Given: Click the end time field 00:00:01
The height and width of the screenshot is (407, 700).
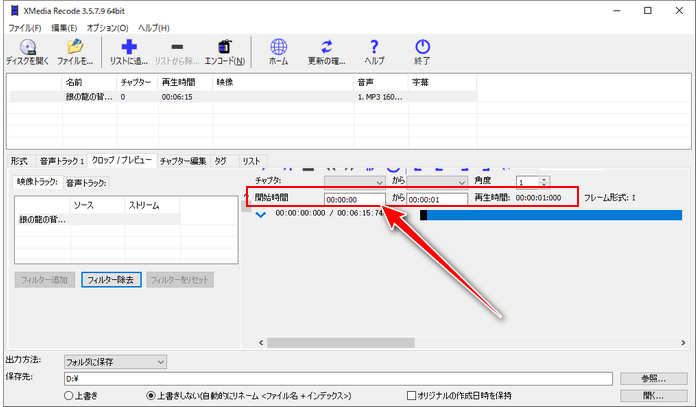Looking at the screenshot, I should click(x=437, y=199).
